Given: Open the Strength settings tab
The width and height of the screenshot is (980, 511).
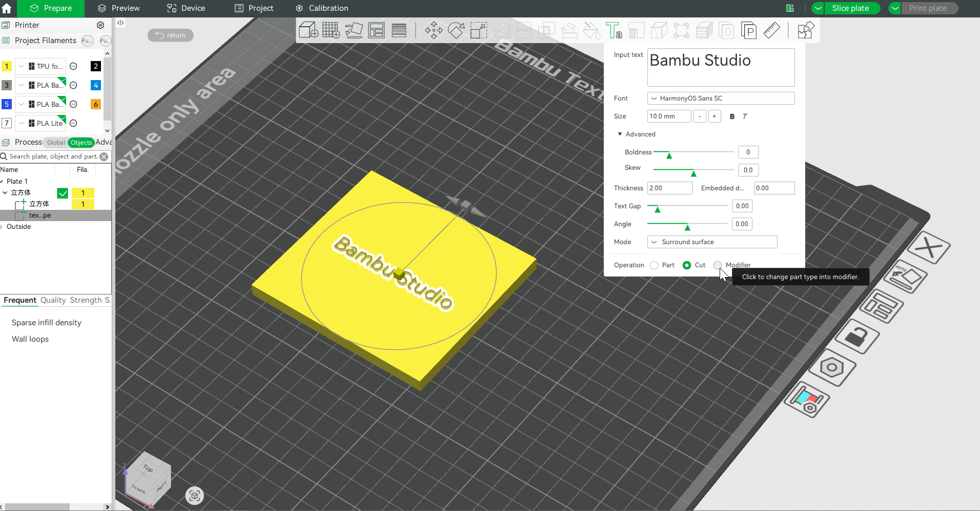Looking at the screenshot, I should tap(86, 300).
